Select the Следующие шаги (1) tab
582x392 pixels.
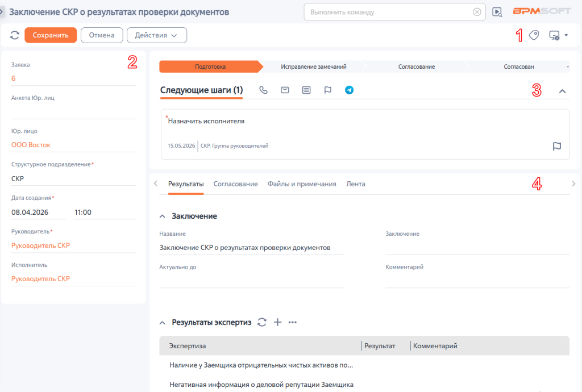(202, 90)
